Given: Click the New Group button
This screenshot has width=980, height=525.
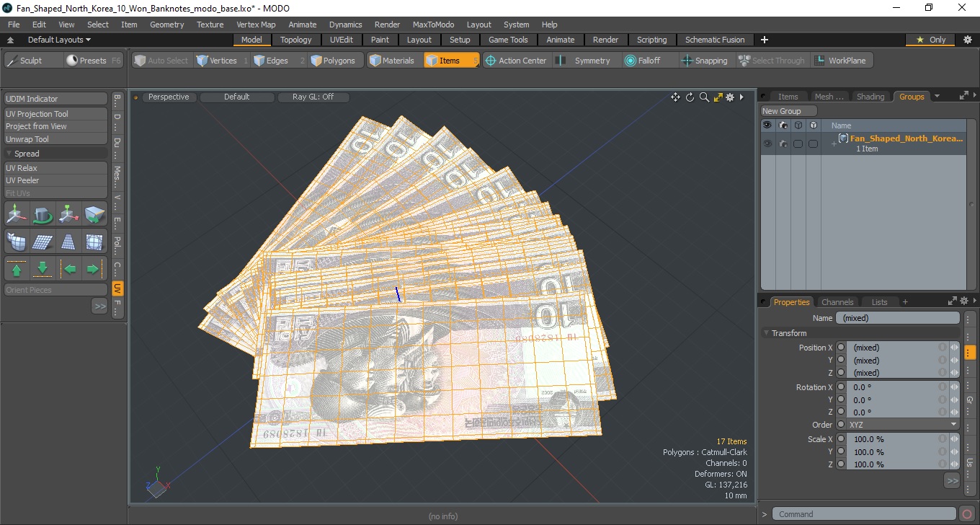Looking at the screenshot, I should 789,111.
